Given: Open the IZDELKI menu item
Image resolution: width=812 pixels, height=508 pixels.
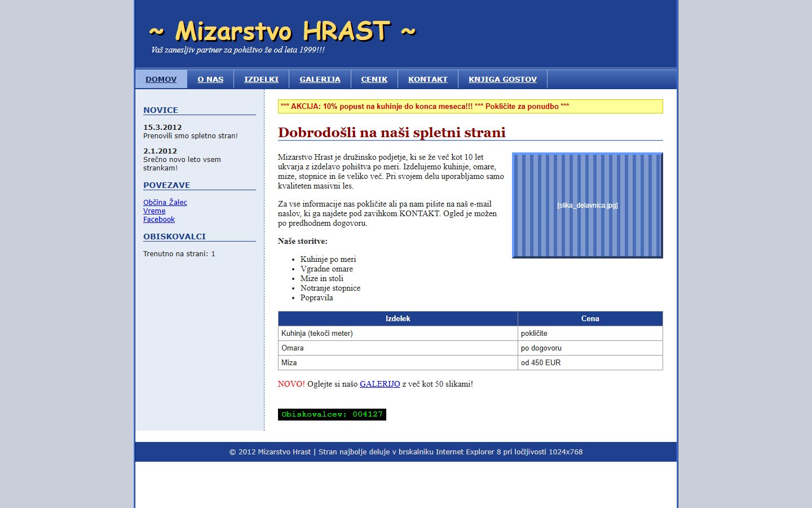Looking at the screenshot, I should coord(261,79).
